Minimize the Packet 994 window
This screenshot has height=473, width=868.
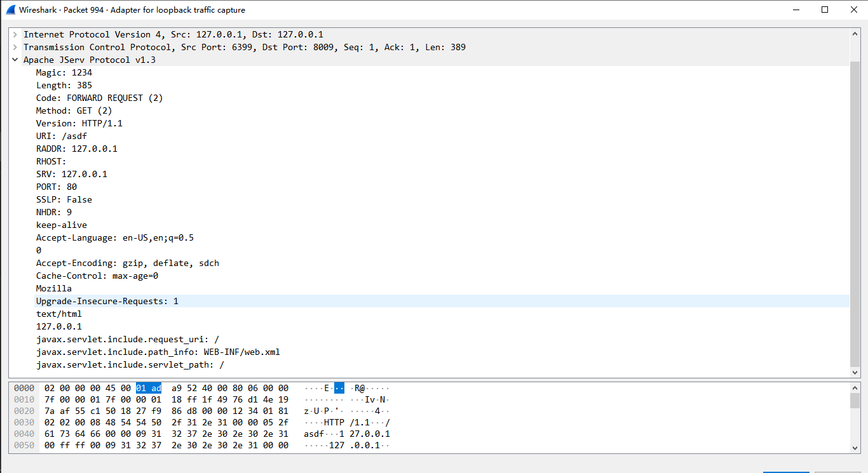click(x=796, y=10)
